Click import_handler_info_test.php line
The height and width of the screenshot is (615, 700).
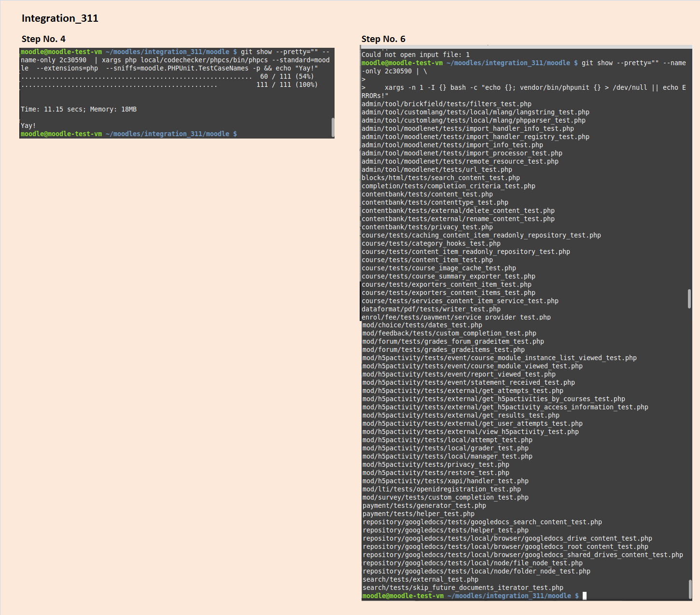pyautogui.click(x=468, y=129)
